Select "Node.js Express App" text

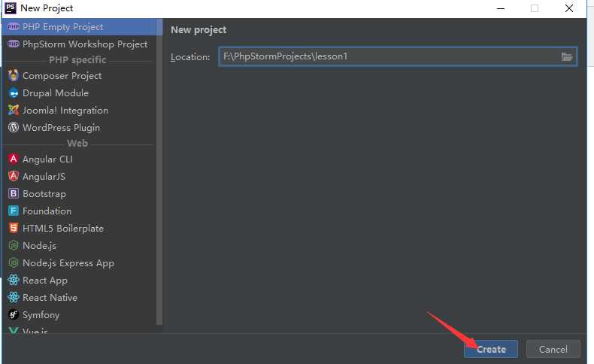(68, 263)
